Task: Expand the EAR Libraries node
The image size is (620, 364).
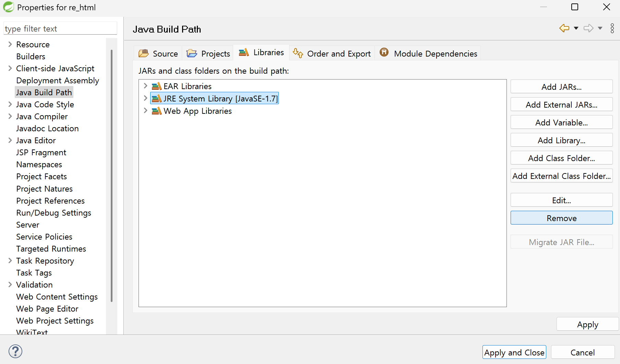Action: pyautogui.click(x=145, y=86)
